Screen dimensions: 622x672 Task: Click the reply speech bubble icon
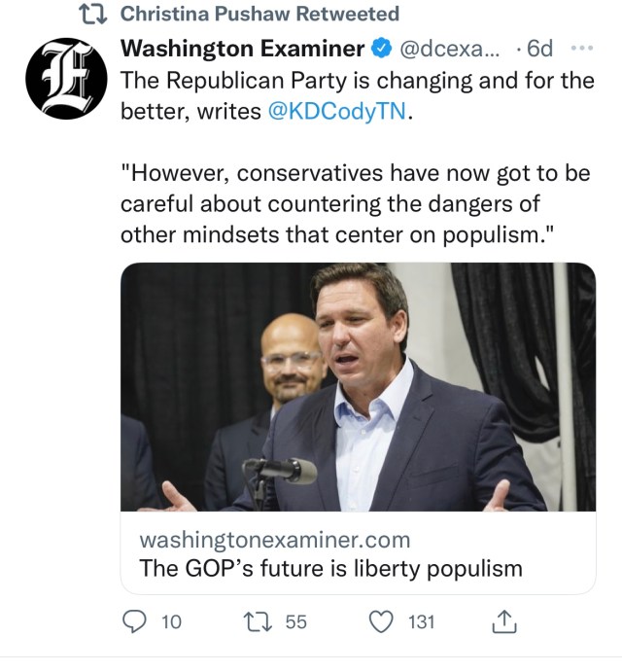pyautogui.click(x=135, y=620)
